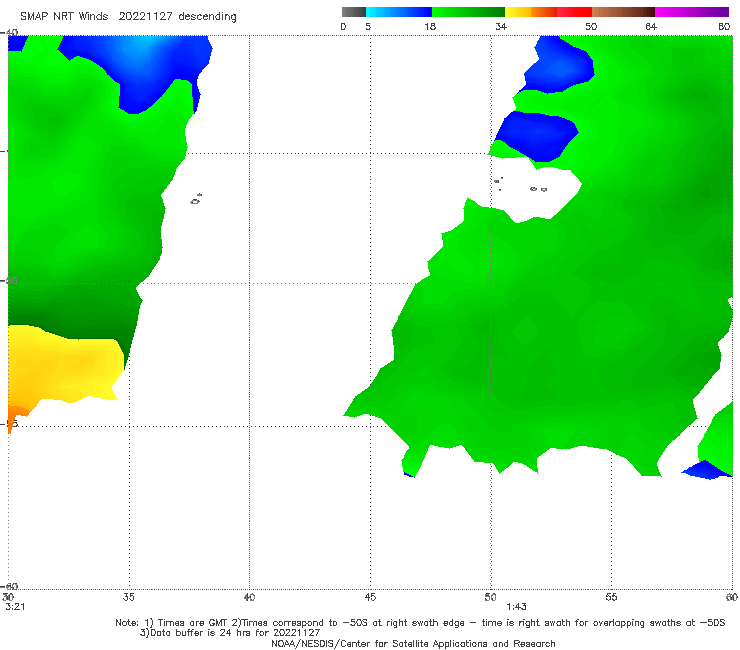The width and height of the screenshot is (740, 650).
Task: Click the 'NOAA/NESDIS/Center for Satellite Applications and Research' credit
Action: 413,644
